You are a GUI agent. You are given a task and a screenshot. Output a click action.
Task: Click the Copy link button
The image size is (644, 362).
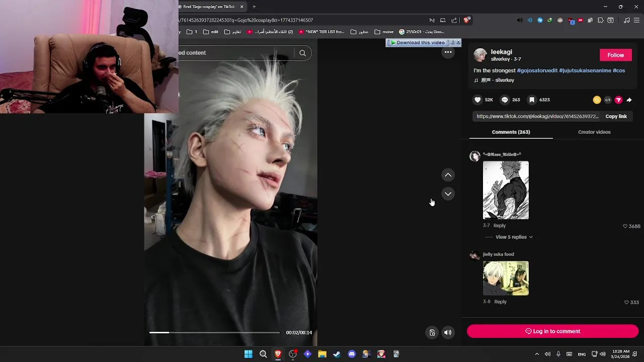[616, 117]
